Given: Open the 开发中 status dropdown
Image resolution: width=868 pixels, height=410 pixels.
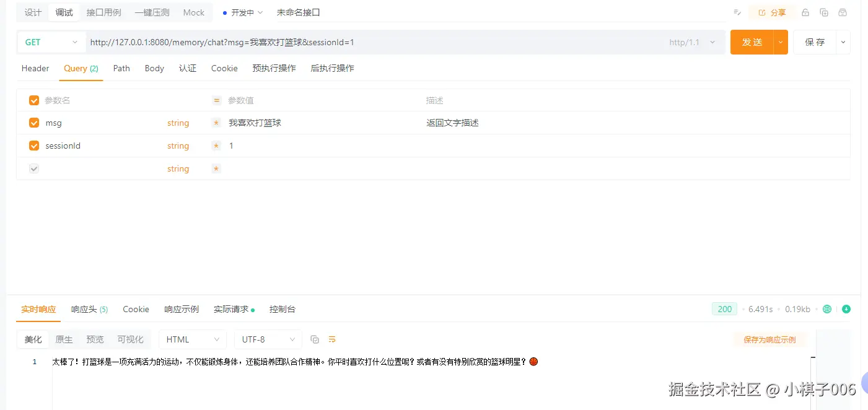Looking at the screenshot, I should pyautogui.click(x=243, y=12).
